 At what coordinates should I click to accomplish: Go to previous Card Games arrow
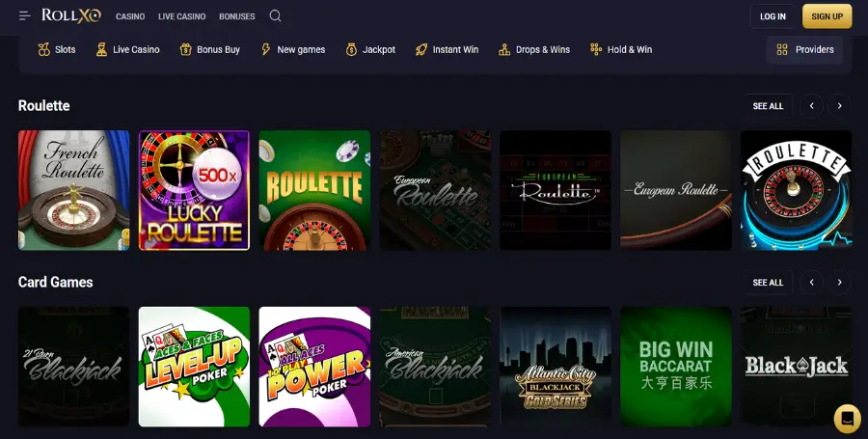[x=811, y=283]
